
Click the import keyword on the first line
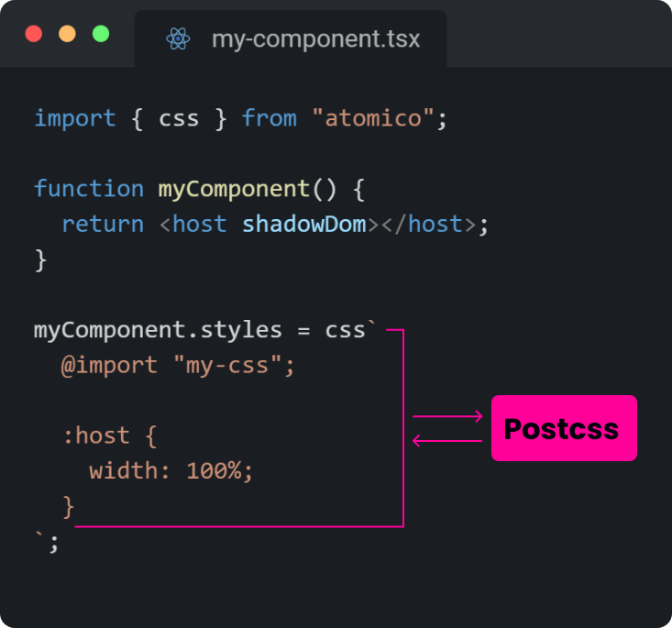click(75, 118)
